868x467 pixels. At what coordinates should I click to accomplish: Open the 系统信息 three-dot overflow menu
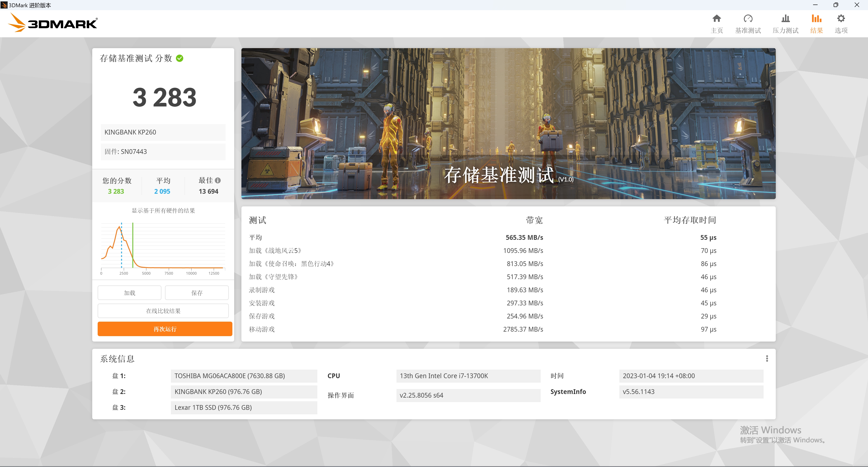pos(767,359)
